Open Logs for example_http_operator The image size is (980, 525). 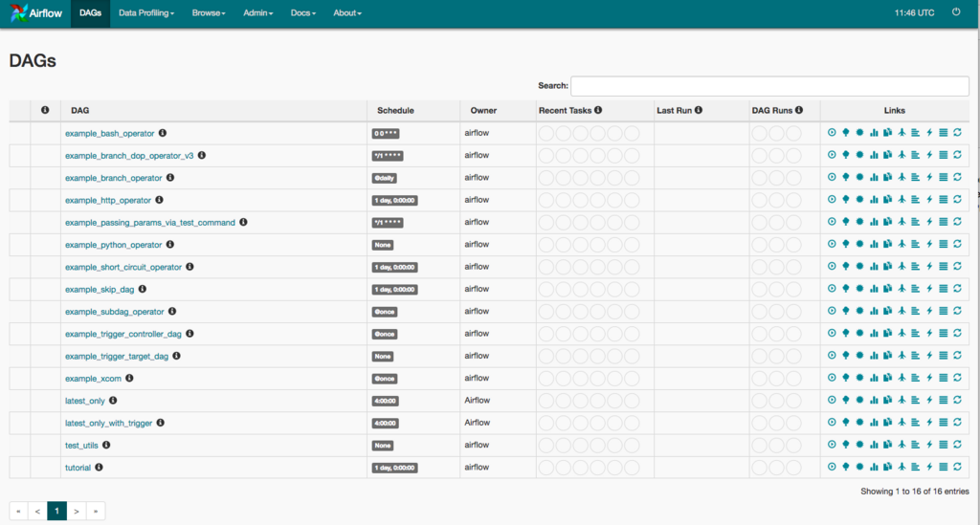pos(943,200)
